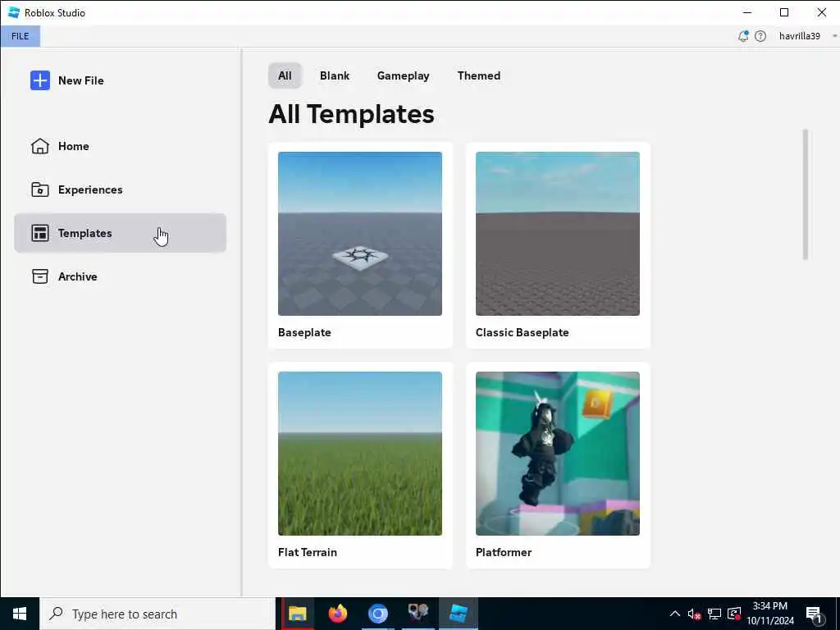Click the havrilla39 username
The width and height of the screenshot is (840, 630).
(x=799, y=36)
